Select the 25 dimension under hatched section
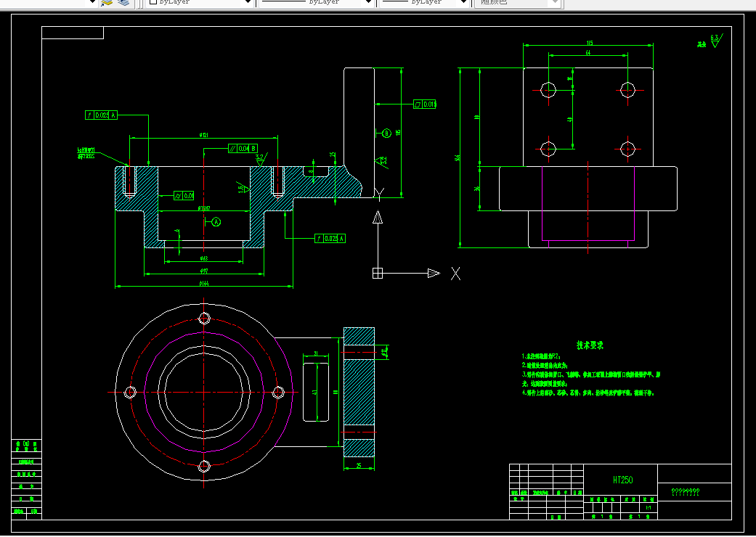 click(359, 466)
